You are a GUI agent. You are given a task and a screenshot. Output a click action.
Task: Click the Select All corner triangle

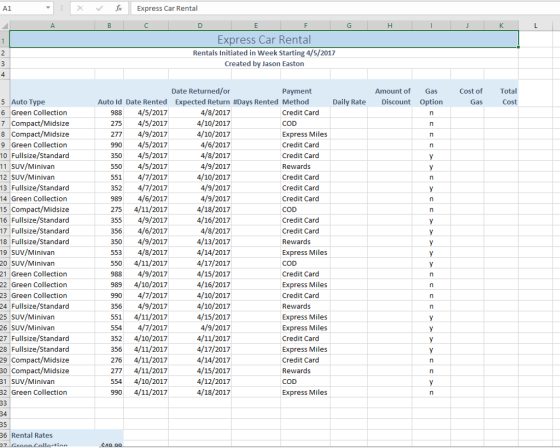click(x=5, y=26)
